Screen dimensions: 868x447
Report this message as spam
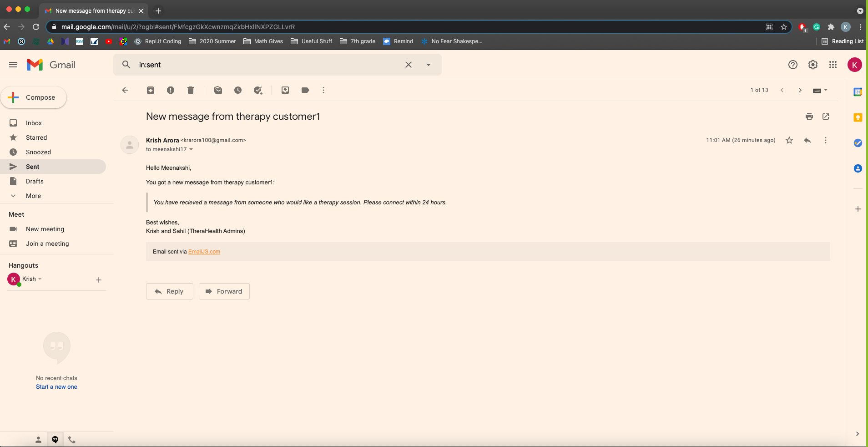click(x=171, y=90)
